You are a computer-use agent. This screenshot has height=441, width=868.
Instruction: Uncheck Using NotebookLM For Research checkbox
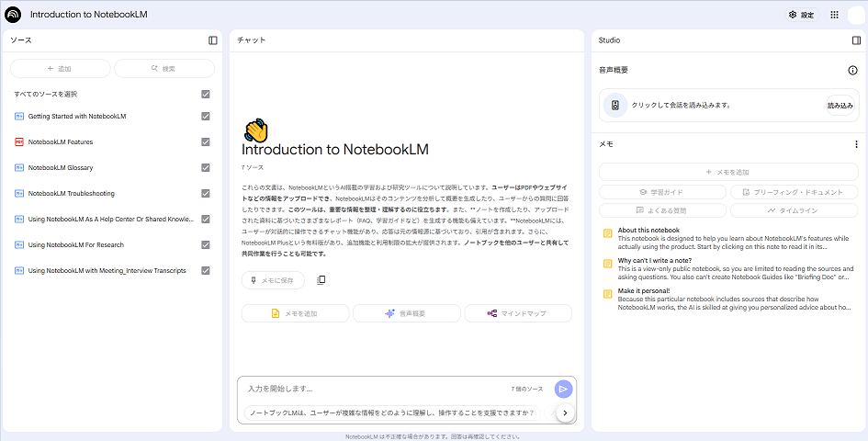click(206, 245)
